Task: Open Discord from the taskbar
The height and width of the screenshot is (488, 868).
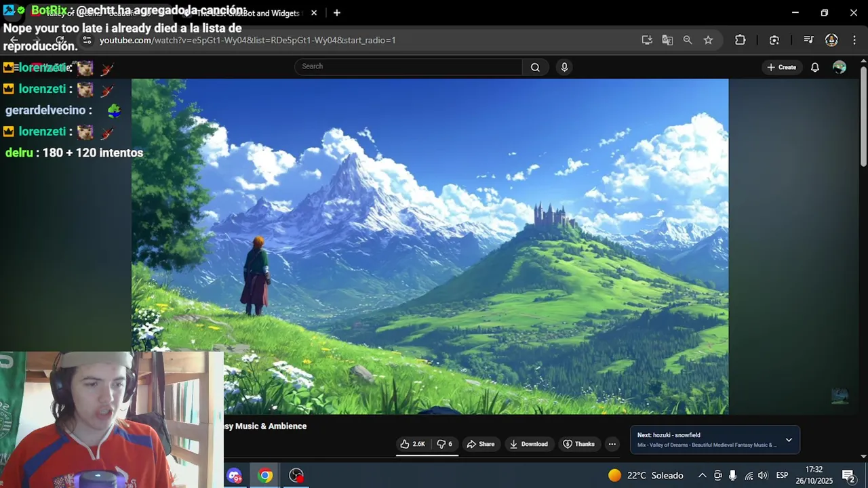Action: (234, 476)
